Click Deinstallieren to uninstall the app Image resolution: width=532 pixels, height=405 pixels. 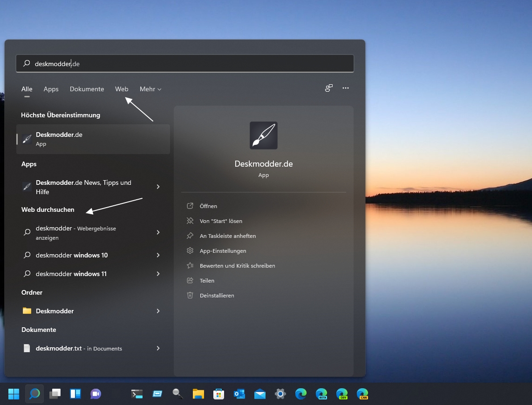(x=217, y=296)
